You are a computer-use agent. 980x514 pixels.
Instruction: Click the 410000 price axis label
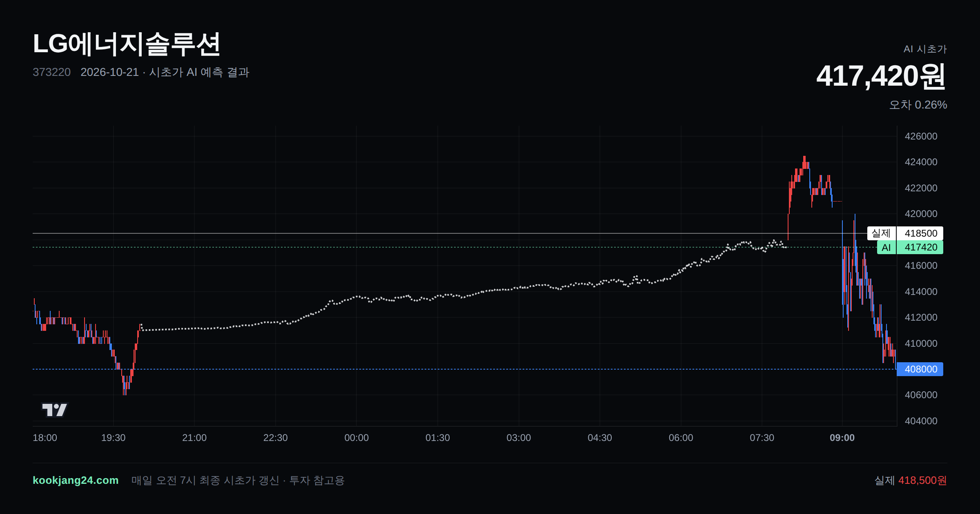coord(921,343)
